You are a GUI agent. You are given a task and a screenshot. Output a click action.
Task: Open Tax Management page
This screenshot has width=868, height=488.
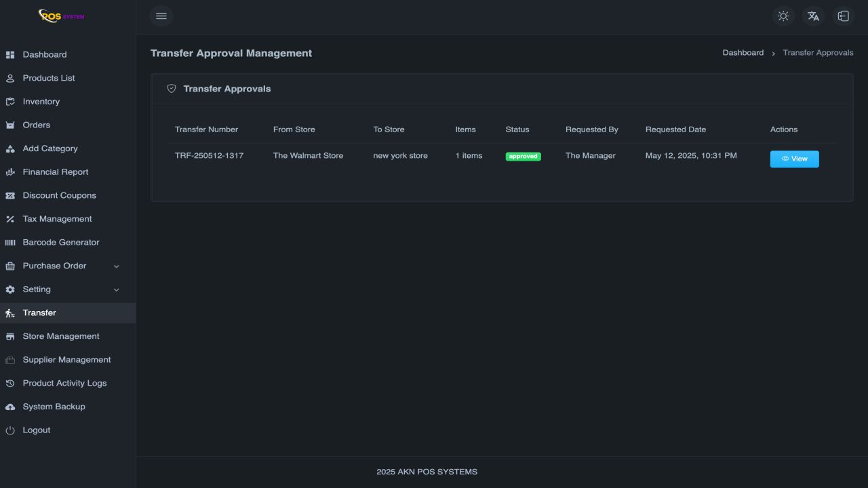[58, 219]
